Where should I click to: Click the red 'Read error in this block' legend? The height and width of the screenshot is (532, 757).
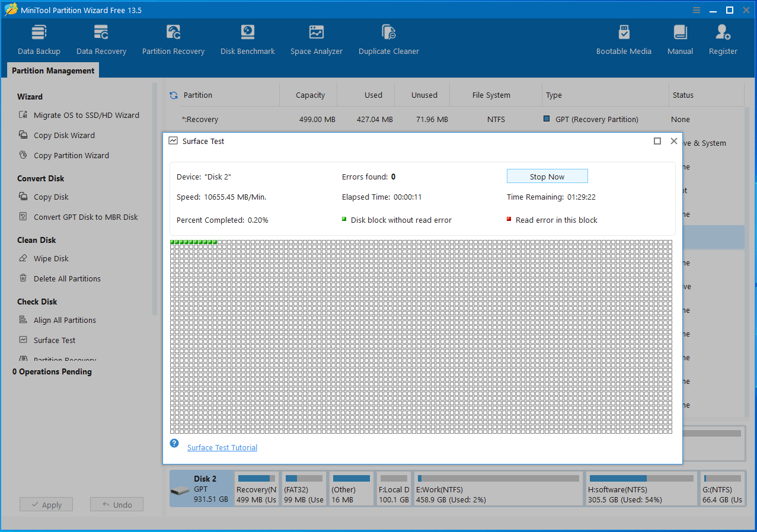tap(552, 220)
